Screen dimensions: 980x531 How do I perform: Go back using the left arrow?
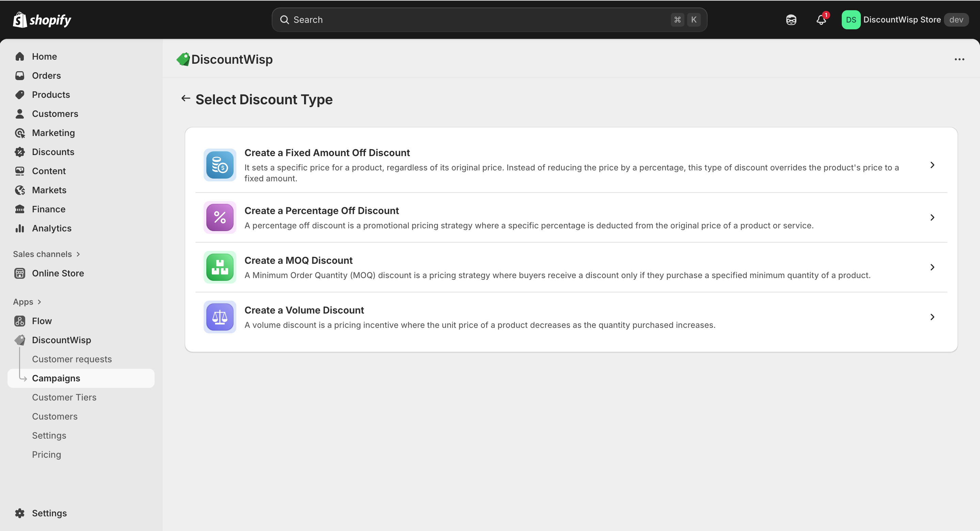[185, 98]
